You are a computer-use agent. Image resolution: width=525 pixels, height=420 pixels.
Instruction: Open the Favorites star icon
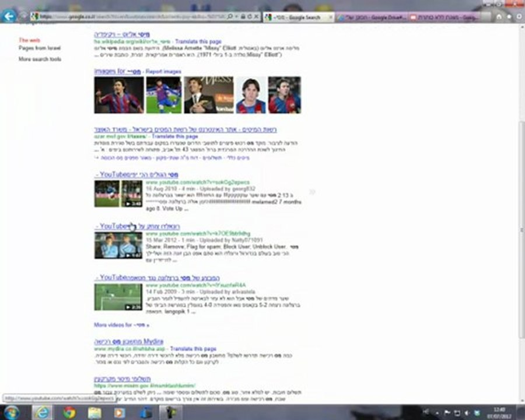(509, 16)
